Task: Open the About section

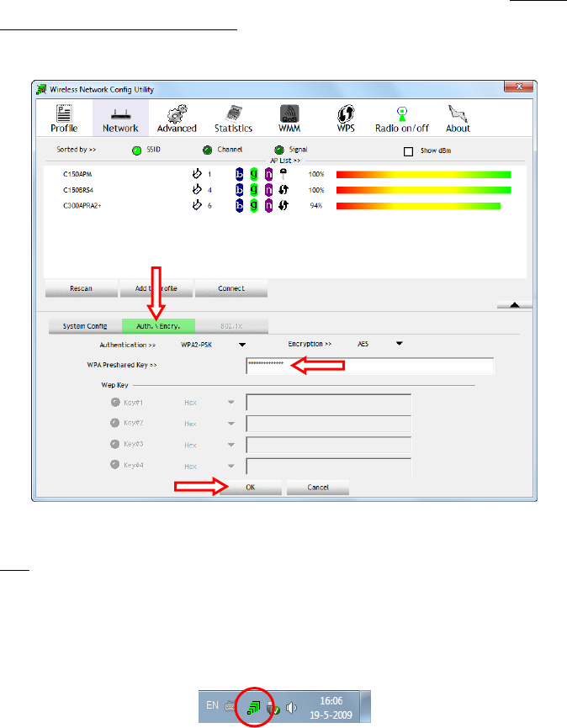Action: tap(458, 119)
